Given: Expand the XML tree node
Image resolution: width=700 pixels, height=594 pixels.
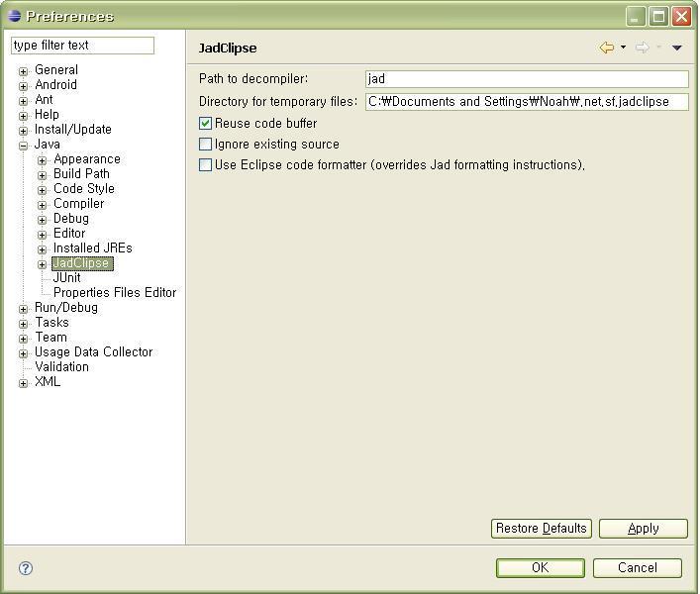Looking at the screenshot, I should click(23, 383).
